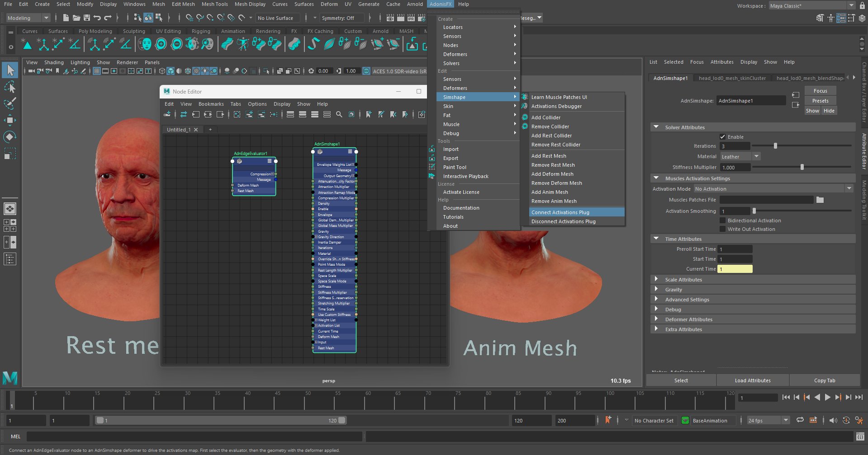
Task: Click the Presets button
Action: 820,101
